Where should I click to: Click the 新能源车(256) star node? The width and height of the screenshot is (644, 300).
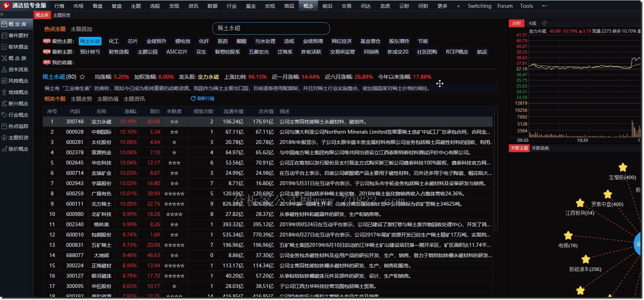pyautogui.click(x=585, y=259)
